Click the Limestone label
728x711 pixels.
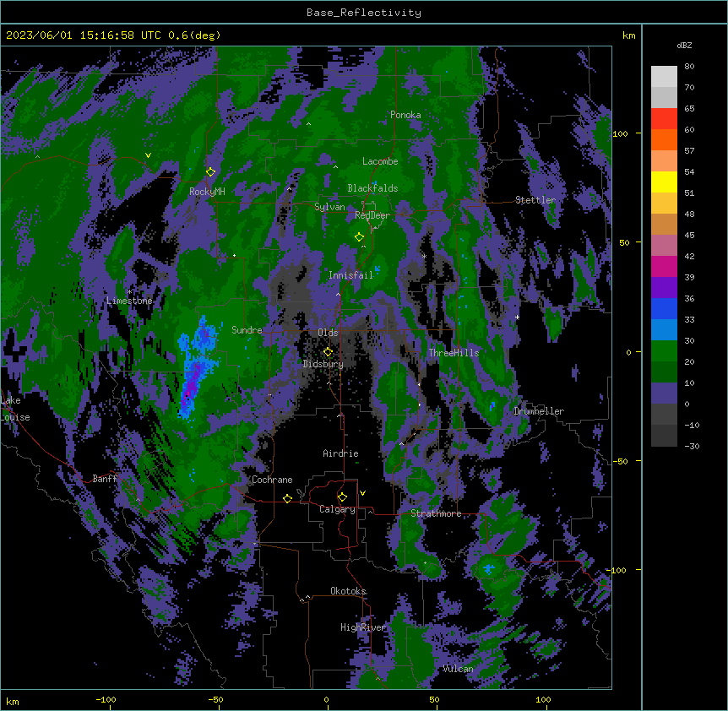click(x=129, y=301)
